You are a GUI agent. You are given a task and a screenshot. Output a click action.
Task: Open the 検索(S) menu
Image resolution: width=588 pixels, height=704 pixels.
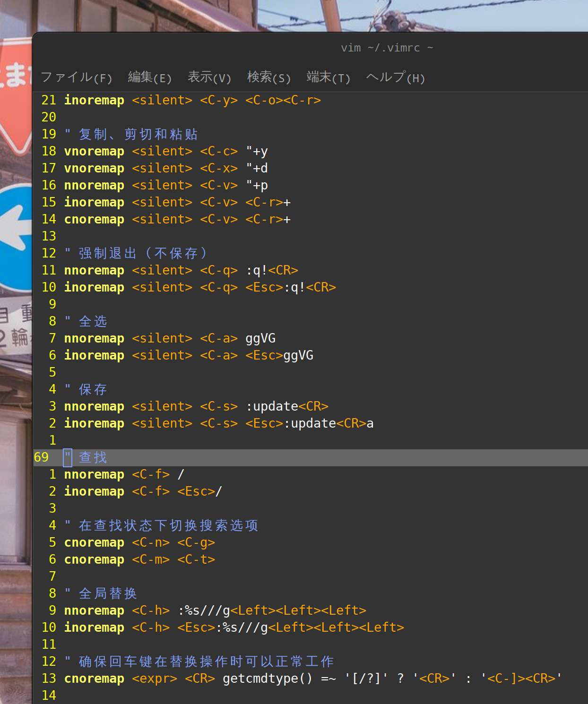tap(268, 77)
